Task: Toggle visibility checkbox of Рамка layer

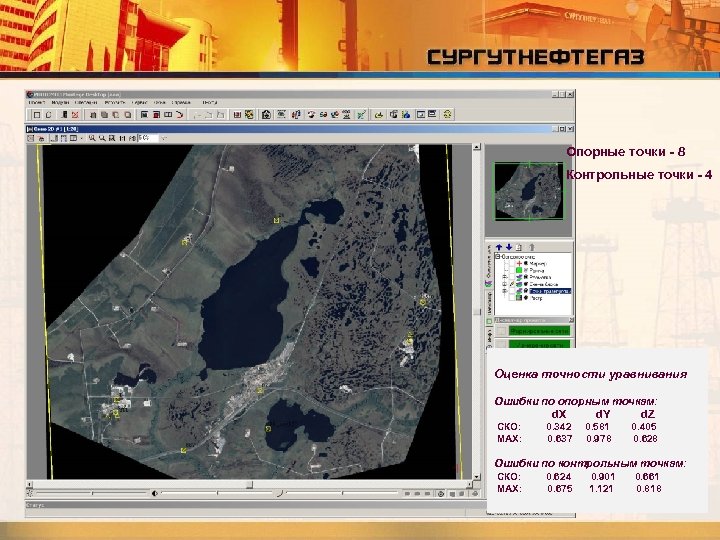Action: coord(510,271)
